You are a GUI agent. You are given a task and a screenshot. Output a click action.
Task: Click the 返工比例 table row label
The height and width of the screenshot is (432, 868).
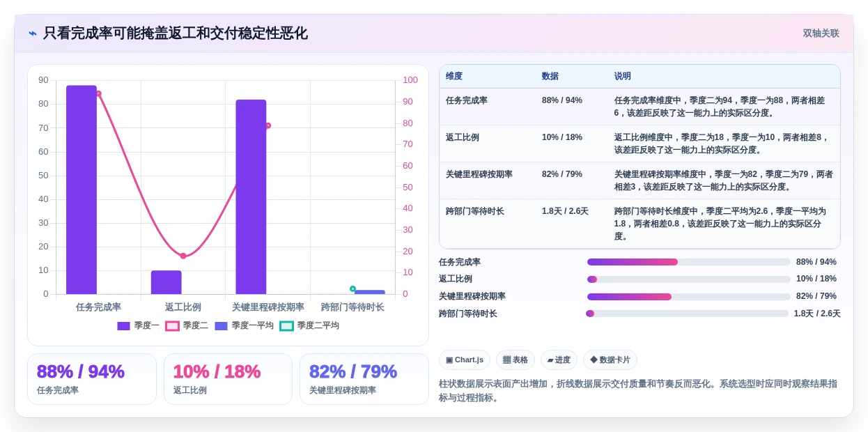click(463, 137)
